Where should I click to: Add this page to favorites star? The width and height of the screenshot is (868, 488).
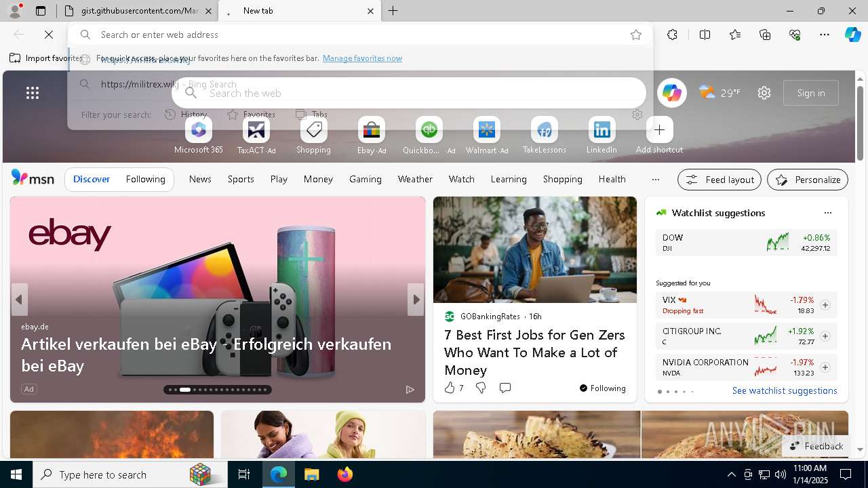[x=635, y=35]
